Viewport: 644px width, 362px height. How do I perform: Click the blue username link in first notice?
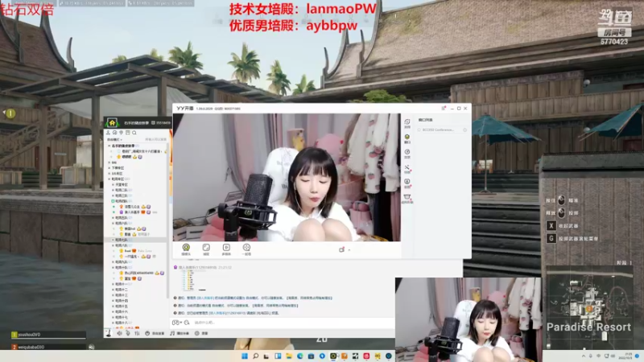(x=204, y=298)
